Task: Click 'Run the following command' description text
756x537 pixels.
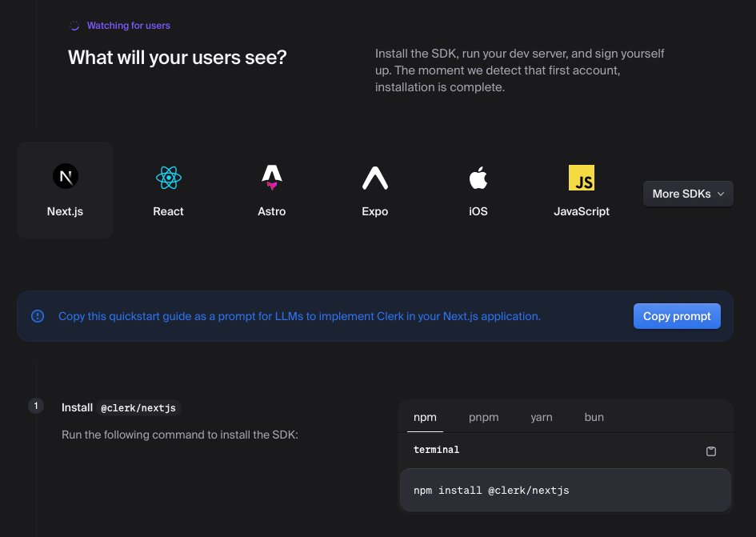Action: click(x=180, y=435)
